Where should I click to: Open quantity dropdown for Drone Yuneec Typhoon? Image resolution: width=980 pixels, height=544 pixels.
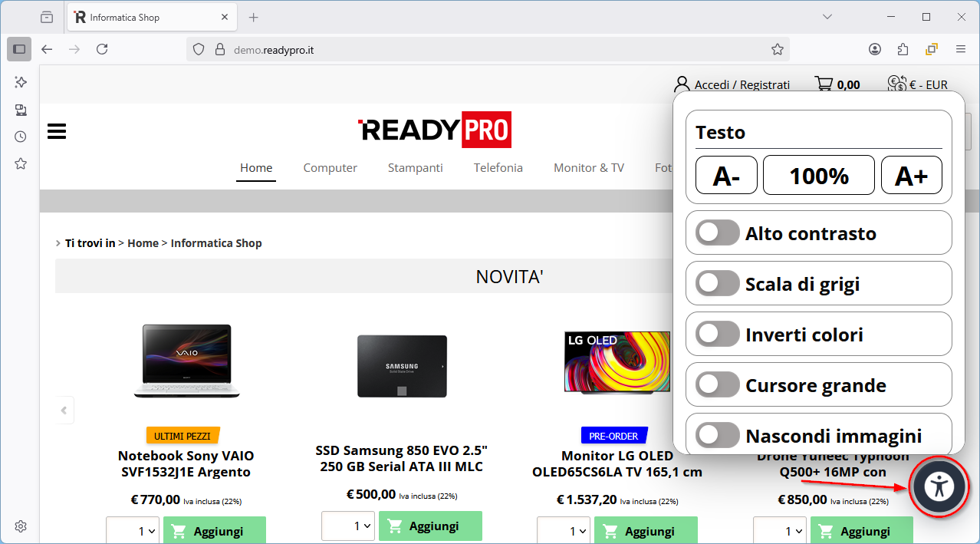(780, 531)
